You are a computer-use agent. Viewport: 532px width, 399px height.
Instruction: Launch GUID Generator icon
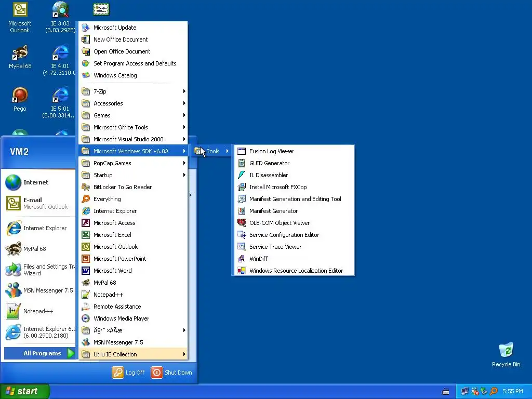(241, 163)
